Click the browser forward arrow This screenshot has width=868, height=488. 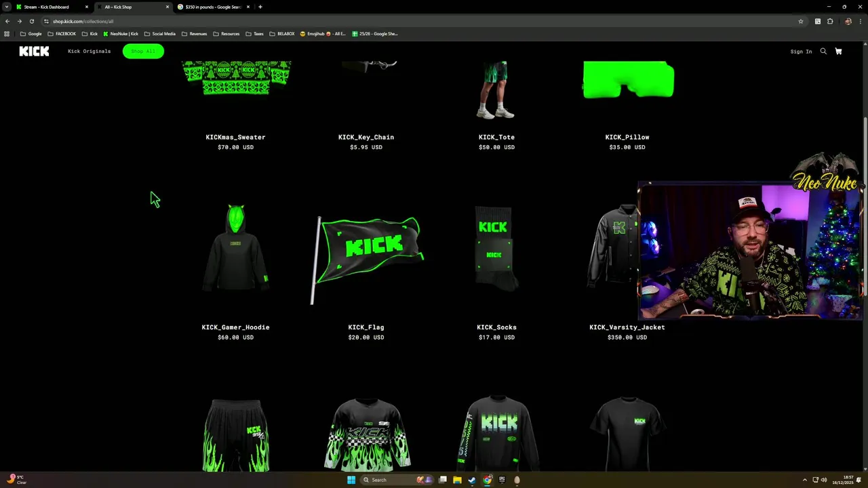click(x=19, y=21)
